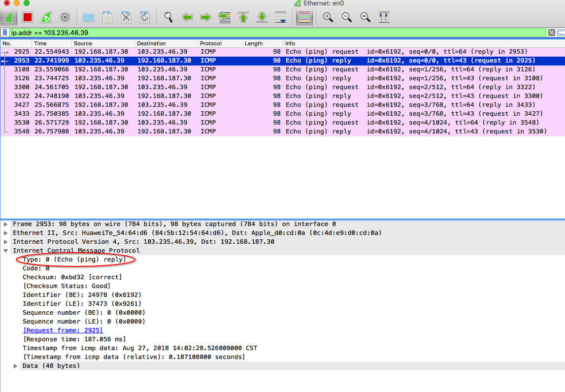
Task: Follow the Request frame: 2925 link
Action: (63, 330)
